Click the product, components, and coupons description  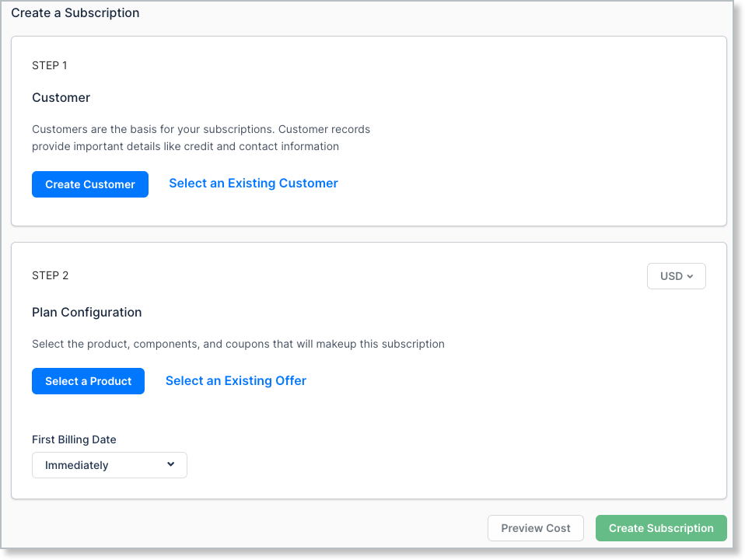click(x=238, y=344)
